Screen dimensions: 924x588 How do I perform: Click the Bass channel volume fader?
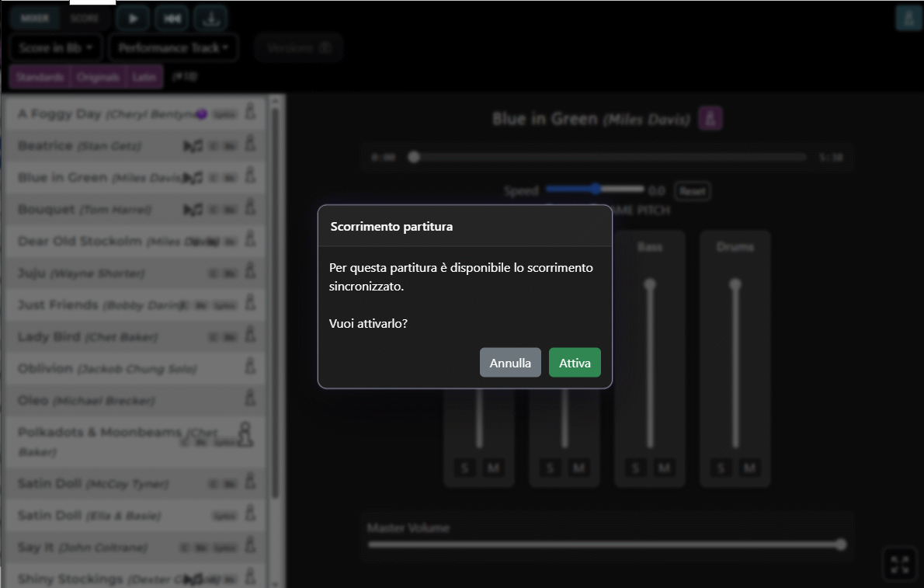[650, 364]
